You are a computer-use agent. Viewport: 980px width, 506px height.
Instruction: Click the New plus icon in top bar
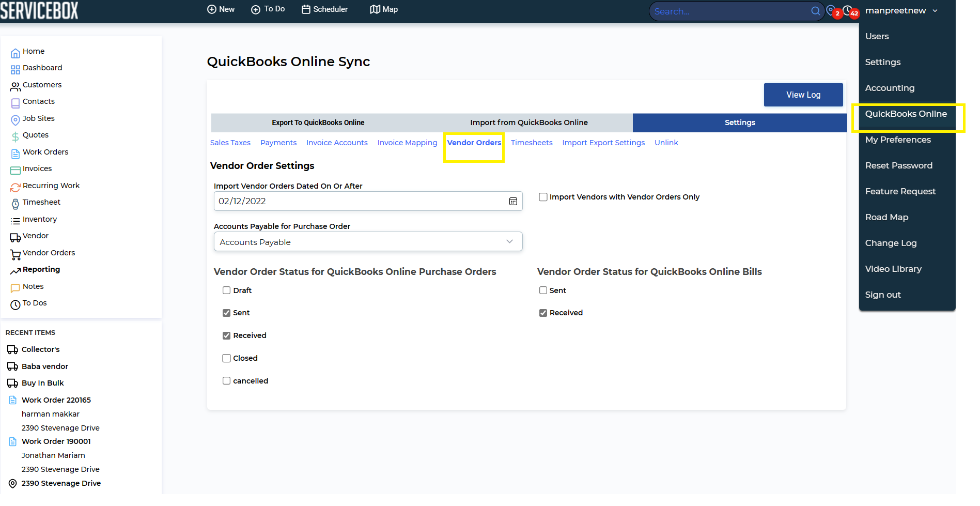click(x=212, y=9)
